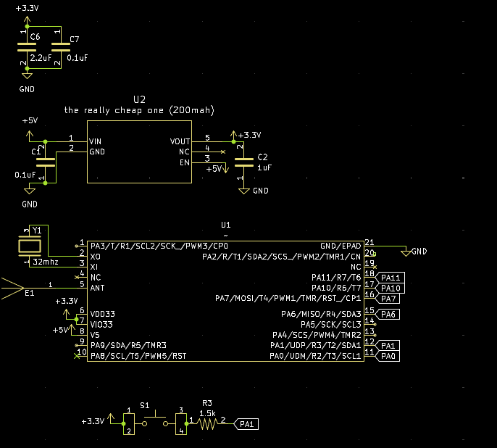This screenshot has height=448, width=497.
Task: Click the VIN pin label on U2
Action: 95,141
